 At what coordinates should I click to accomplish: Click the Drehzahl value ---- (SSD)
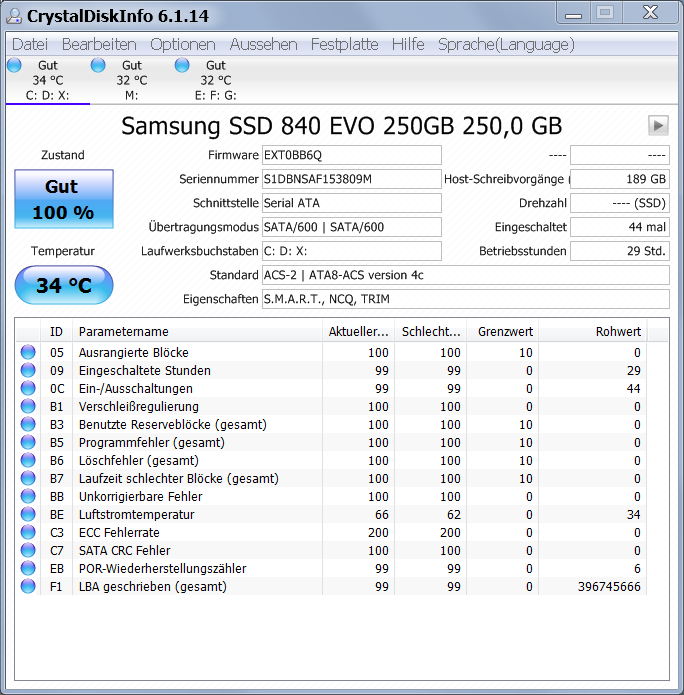click(620, 203)
